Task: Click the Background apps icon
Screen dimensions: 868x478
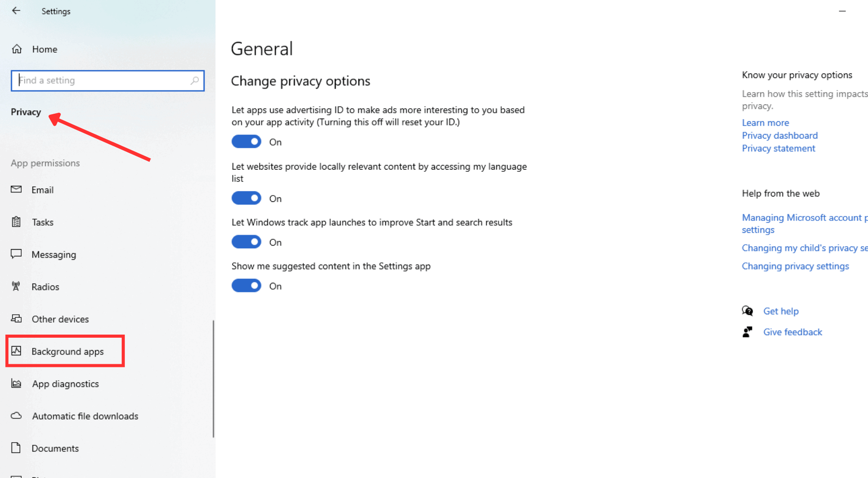Action: pos(16,351)
